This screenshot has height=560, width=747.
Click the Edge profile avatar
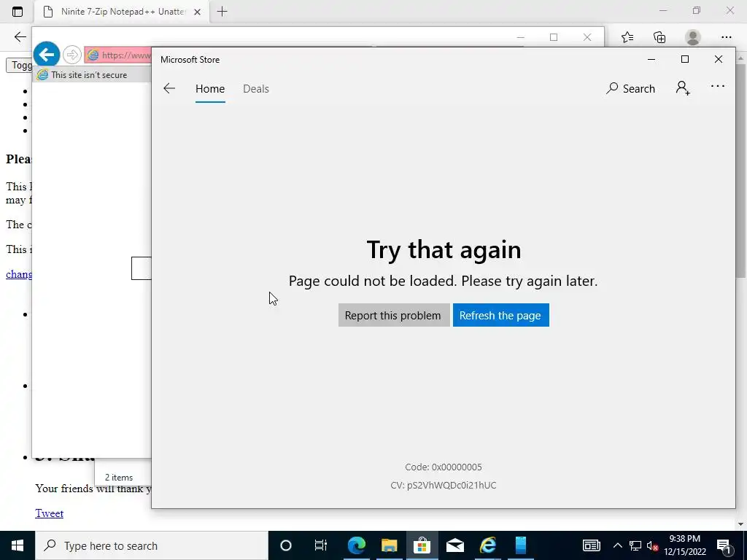click(x=693, y=37)
